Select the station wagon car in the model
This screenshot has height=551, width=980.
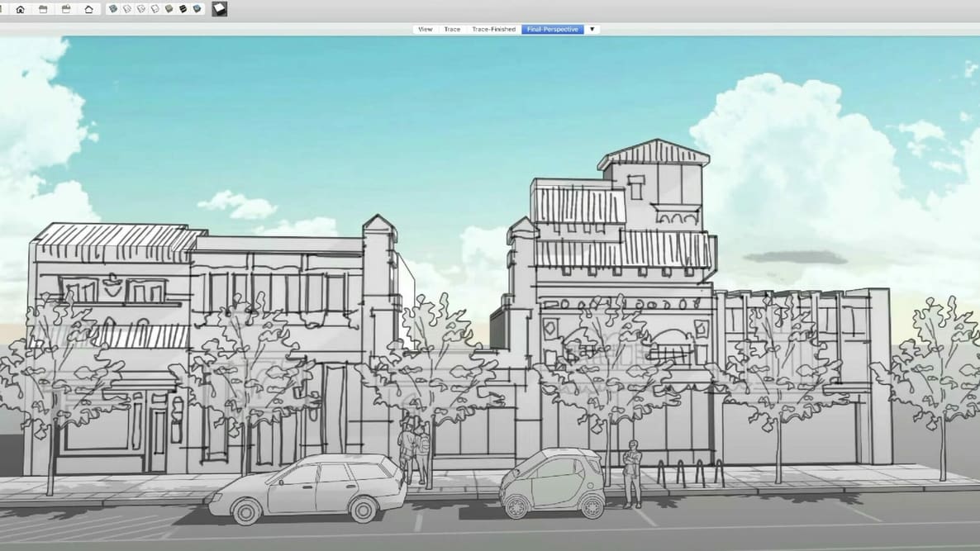(x=307, y=489)
